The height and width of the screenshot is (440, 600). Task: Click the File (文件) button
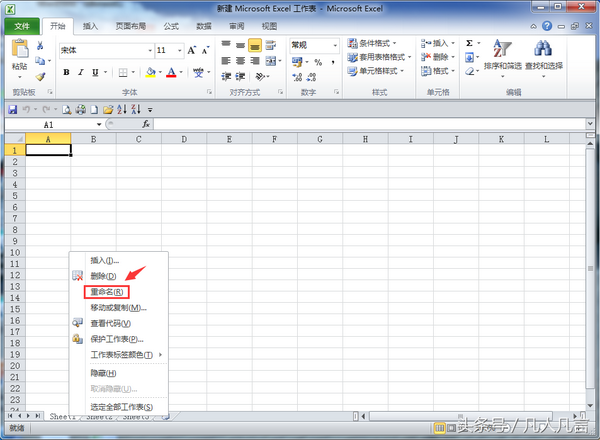(22, 25)
